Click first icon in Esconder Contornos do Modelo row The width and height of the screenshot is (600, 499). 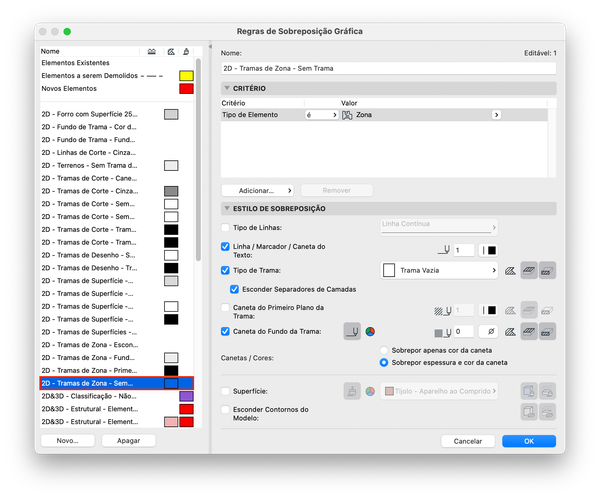[529, 412]
